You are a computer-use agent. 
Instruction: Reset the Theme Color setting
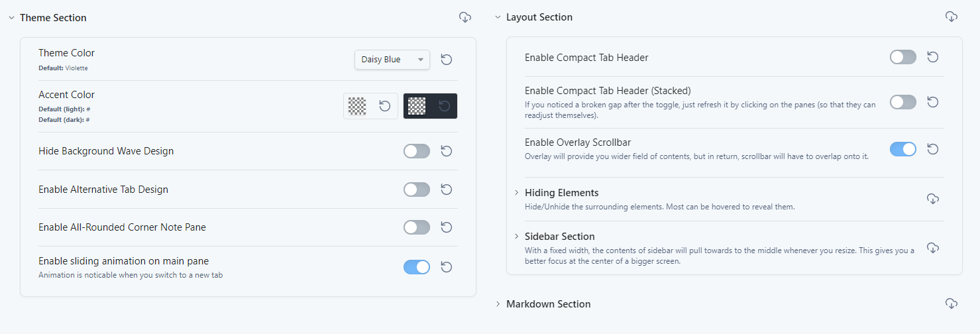(x=447, y=60)
